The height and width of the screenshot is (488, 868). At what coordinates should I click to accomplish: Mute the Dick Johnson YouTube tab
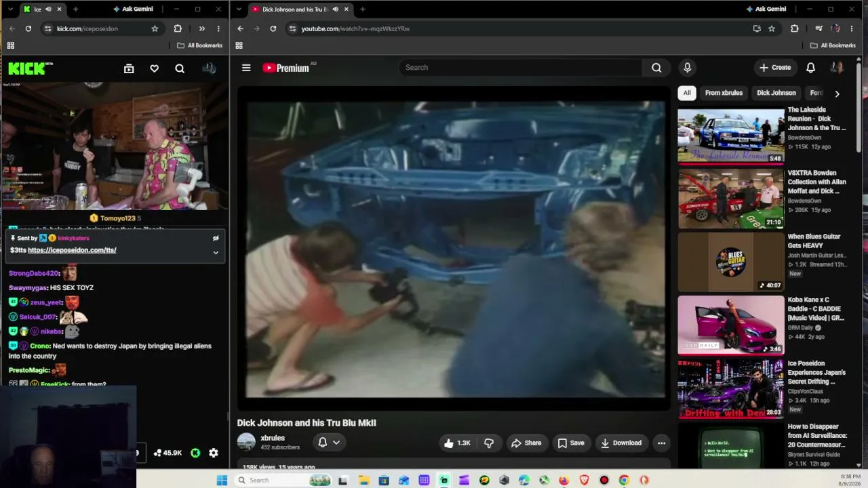[x=336, y=9]
